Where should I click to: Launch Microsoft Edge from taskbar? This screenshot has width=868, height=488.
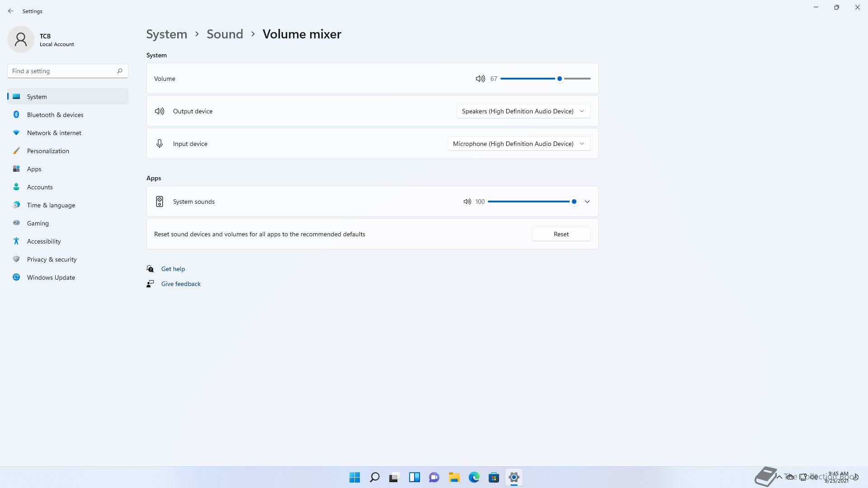[474, 477]
